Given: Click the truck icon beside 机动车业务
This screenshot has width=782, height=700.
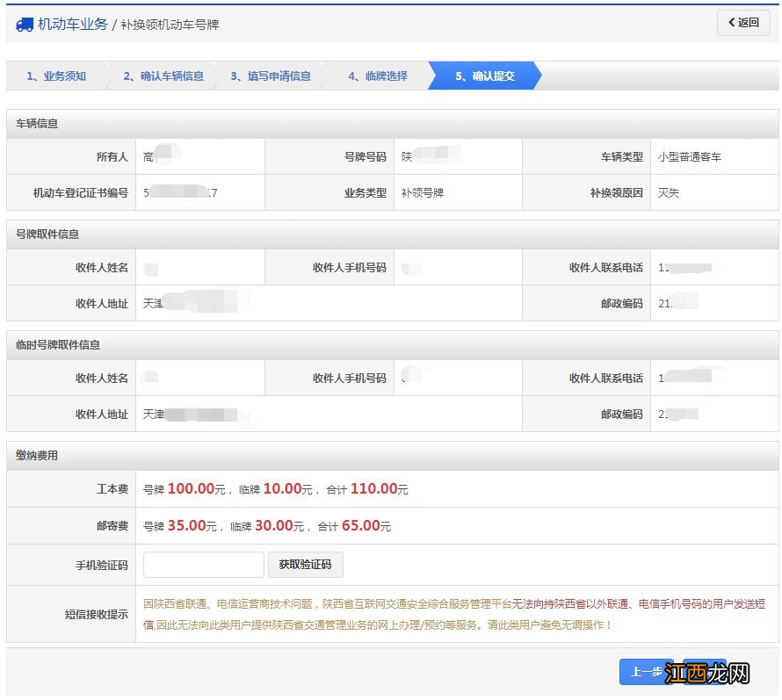Looking at the screenshot, I should (25, 25).
